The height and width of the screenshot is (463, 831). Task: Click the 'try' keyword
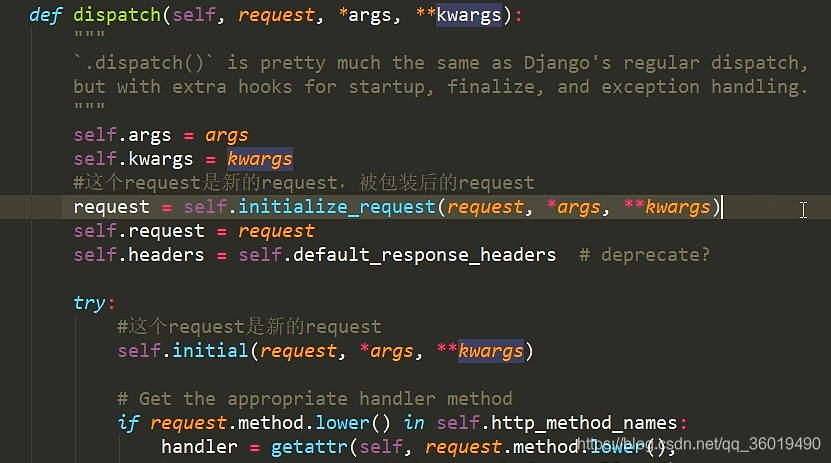pos(90,303)
